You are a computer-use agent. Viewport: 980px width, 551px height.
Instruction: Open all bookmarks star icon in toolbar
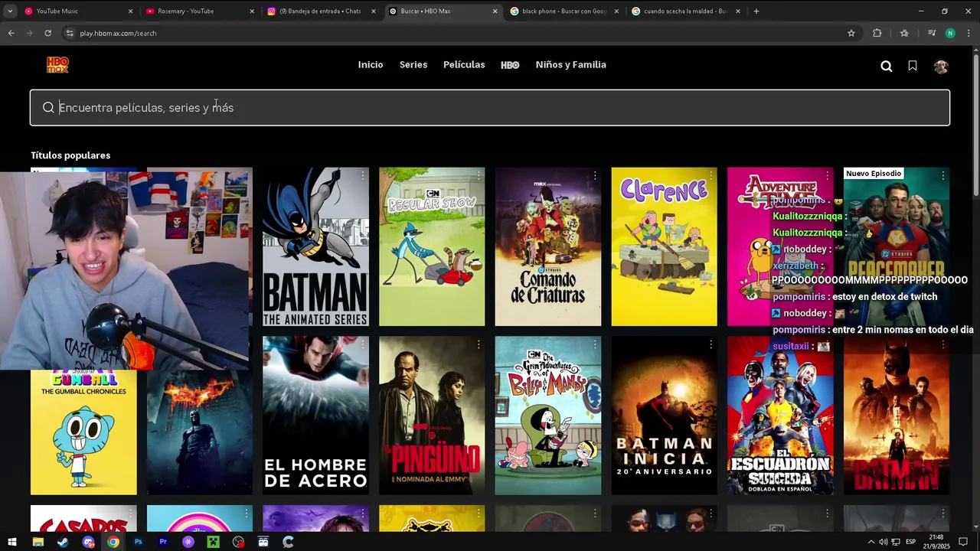tap(904, 33)
